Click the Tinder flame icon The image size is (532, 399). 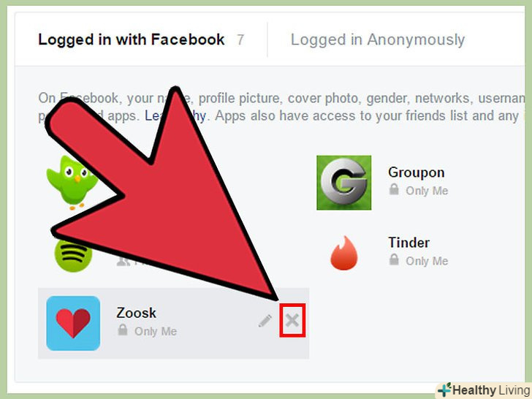coord(343,253)
